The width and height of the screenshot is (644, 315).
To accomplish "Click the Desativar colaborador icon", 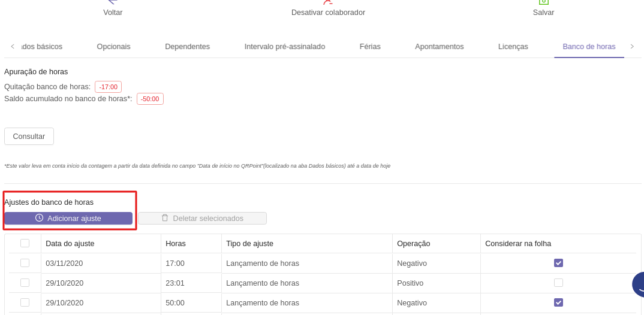I will [327, 2].
